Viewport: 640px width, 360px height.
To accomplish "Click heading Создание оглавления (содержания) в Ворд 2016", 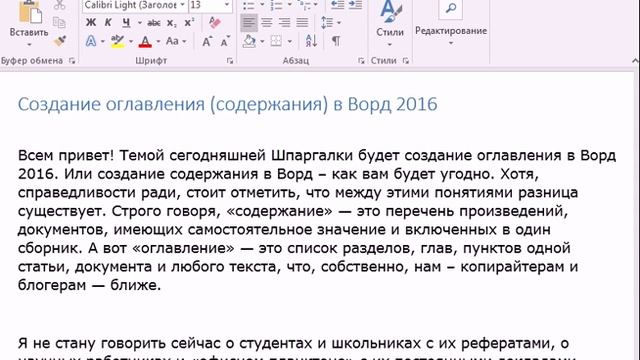I will [228, 104].
